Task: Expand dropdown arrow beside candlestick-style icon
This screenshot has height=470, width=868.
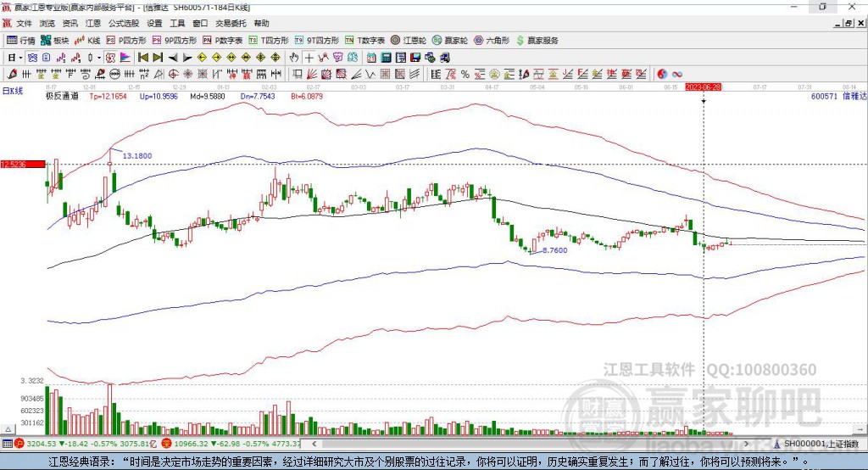Action: pyautogui.click(x=99, y=58)
